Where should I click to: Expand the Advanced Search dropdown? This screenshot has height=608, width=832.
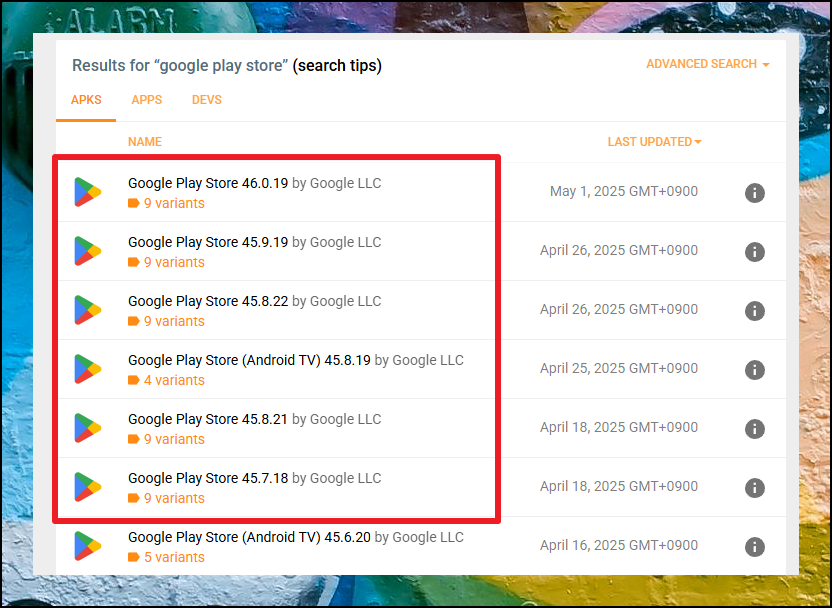point(707,64)
